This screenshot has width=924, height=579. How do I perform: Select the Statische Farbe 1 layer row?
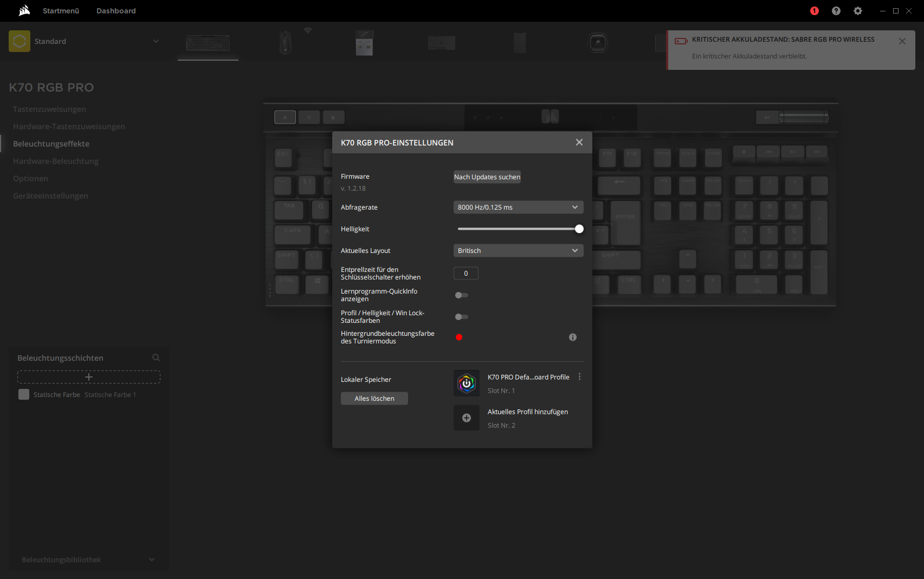pos(89,394)
